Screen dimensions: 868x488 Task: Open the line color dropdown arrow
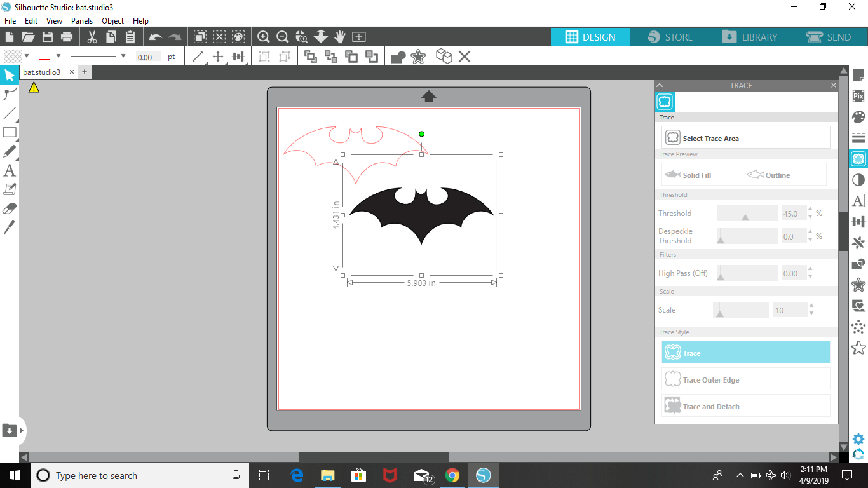pos(58,56)
